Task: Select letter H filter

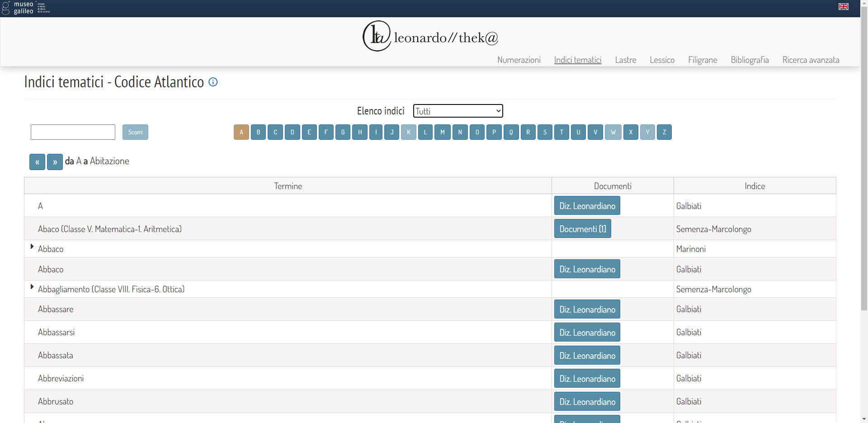Action: point(360,132)
